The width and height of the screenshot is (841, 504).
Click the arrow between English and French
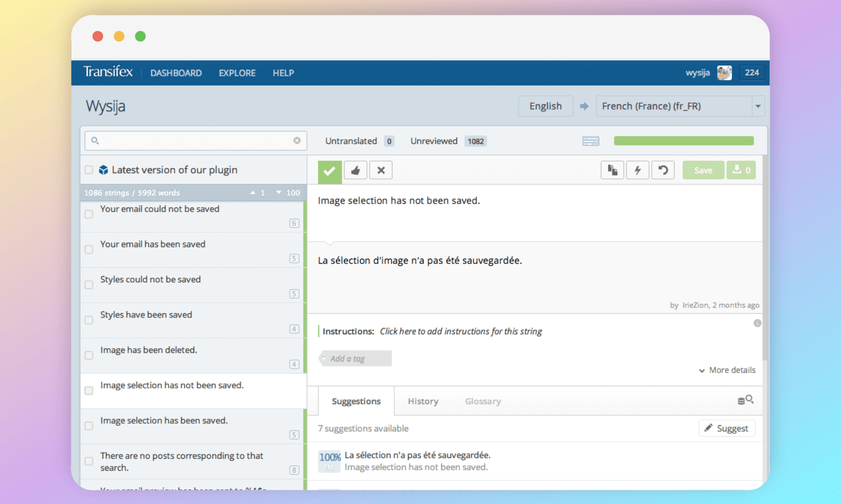[584, 106]
